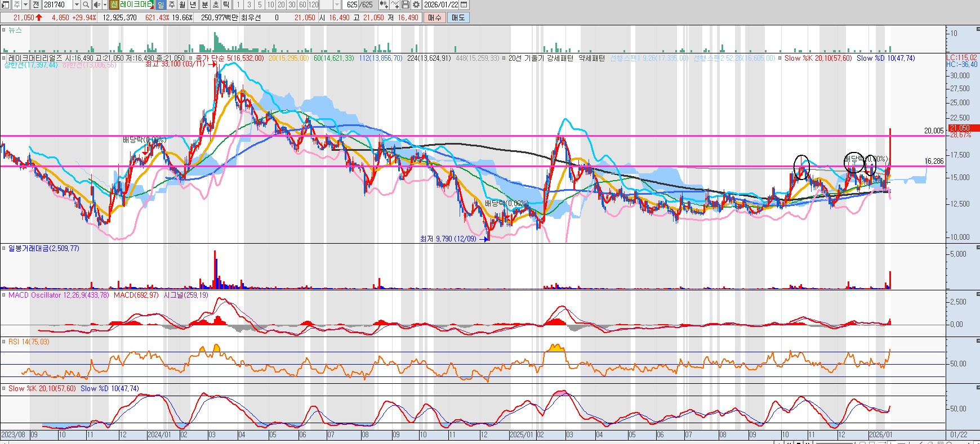Click the 종가 단순 5 moving average label
The image size is (980, 444).
pyautogui.click(x=229, y=58)
